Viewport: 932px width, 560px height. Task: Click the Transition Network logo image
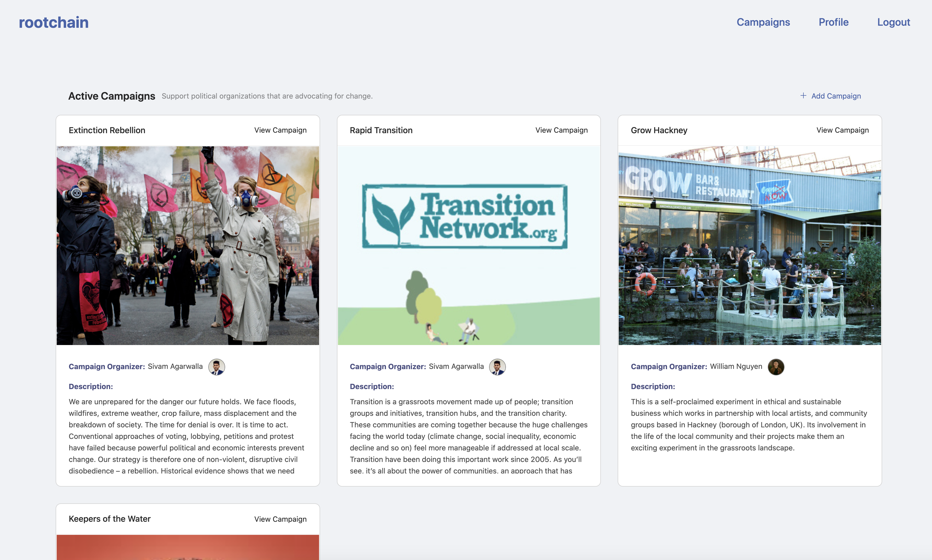pos(464,217)
